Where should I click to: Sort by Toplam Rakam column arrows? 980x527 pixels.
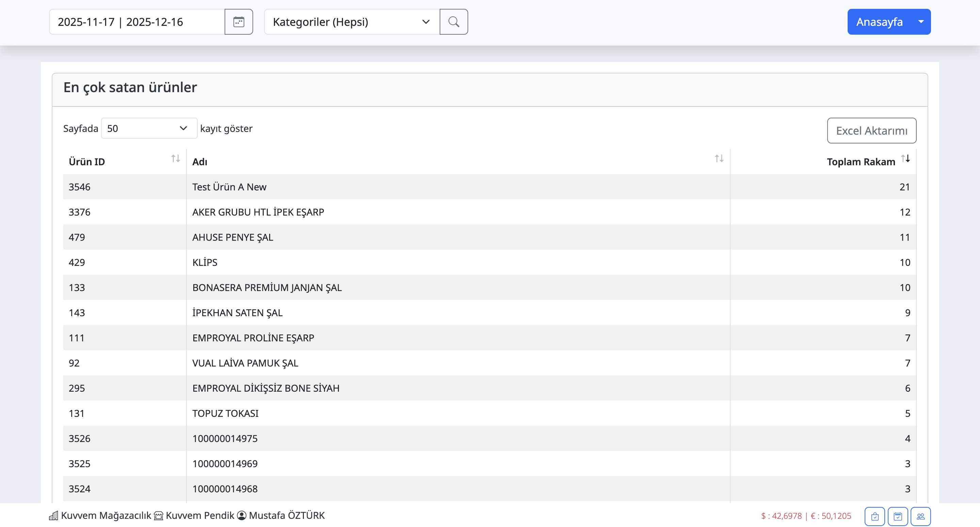click(x=905, y=158)
